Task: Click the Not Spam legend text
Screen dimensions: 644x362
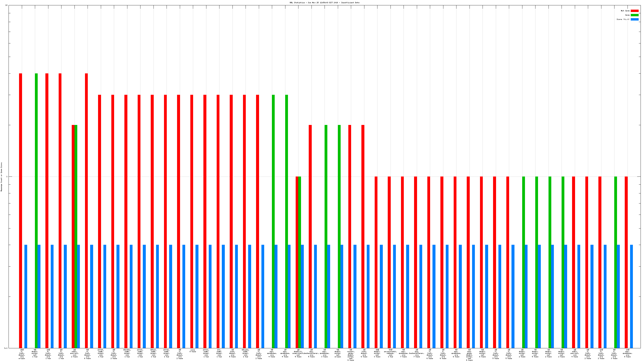Action: 625,11
